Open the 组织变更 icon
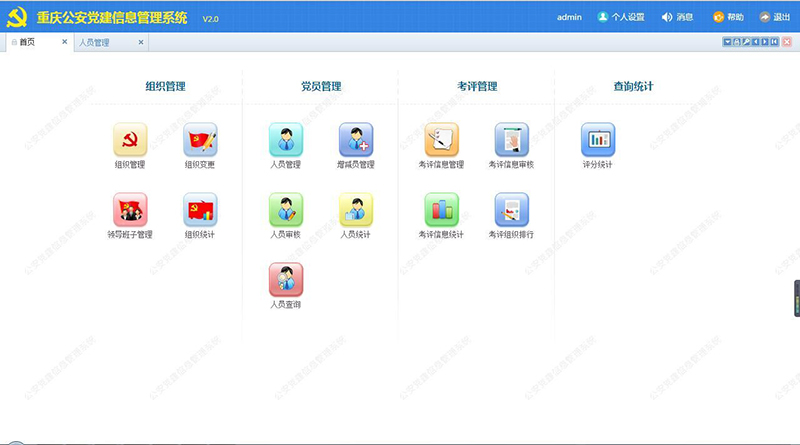Viewport: 800px width, 445px height. (x=200, y=140)
